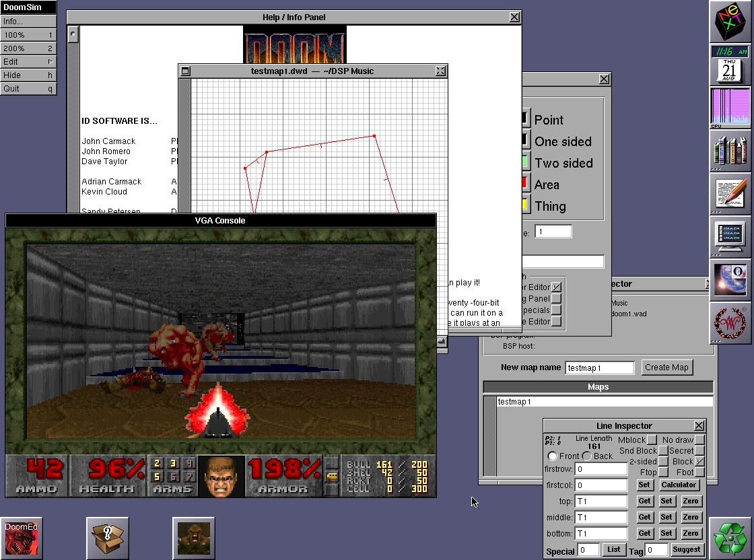Click the NeXT cube dock icon
The width and height of the screenshot is (754, 560).
730,22
